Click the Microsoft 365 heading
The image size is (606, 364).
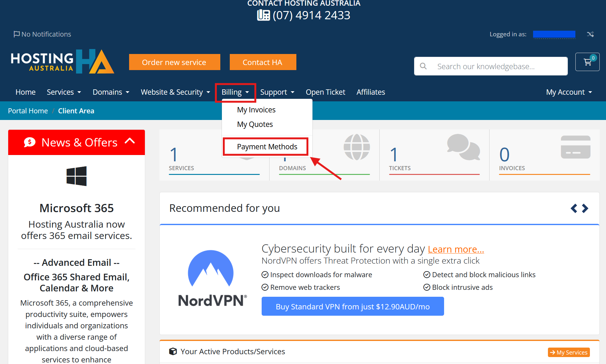pos(77,208)
